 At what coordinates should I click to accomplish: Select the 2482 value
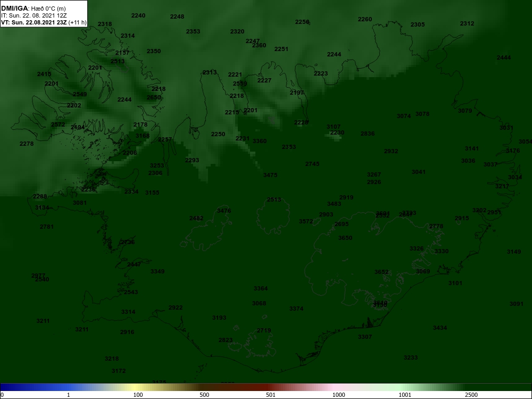[x=196, y=218]
